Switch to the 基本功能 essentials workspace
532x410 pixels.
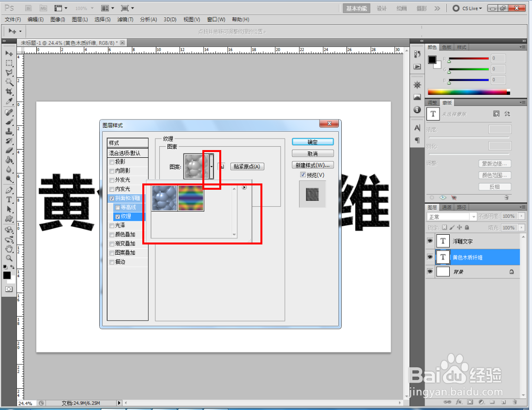[356, 9]
